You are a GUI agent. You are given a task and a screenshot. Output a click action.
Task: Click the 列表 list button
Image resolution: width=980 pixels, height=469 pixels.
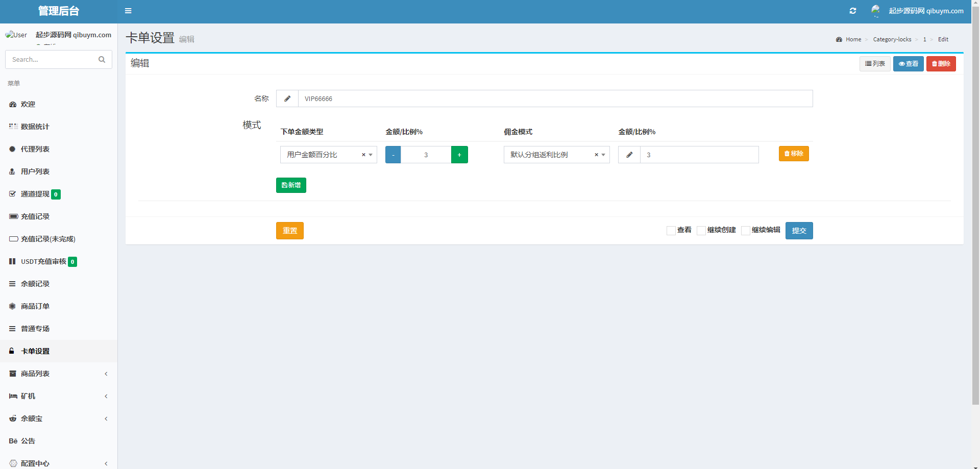(x=875, y=64)
